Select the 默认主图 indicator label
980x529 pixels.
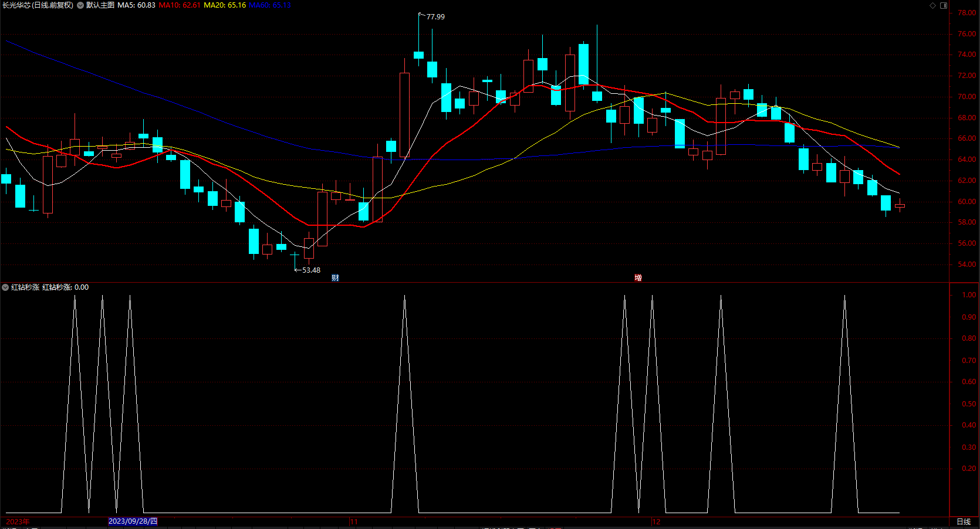pos(100,5)
